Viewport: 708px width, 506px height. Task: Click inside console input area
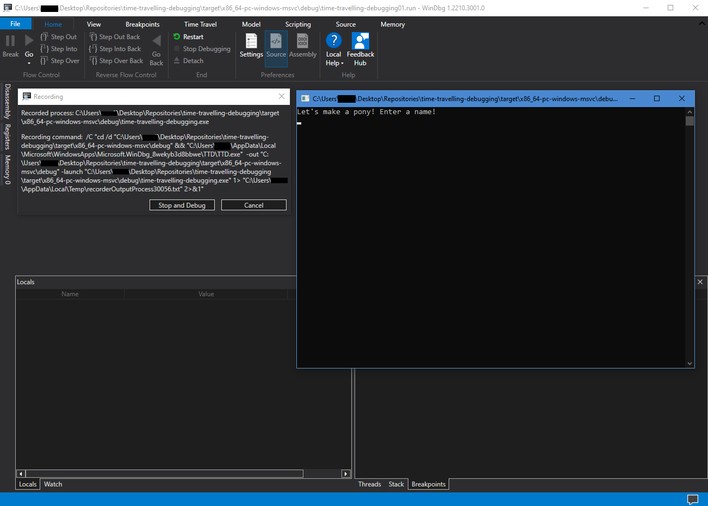491,239
